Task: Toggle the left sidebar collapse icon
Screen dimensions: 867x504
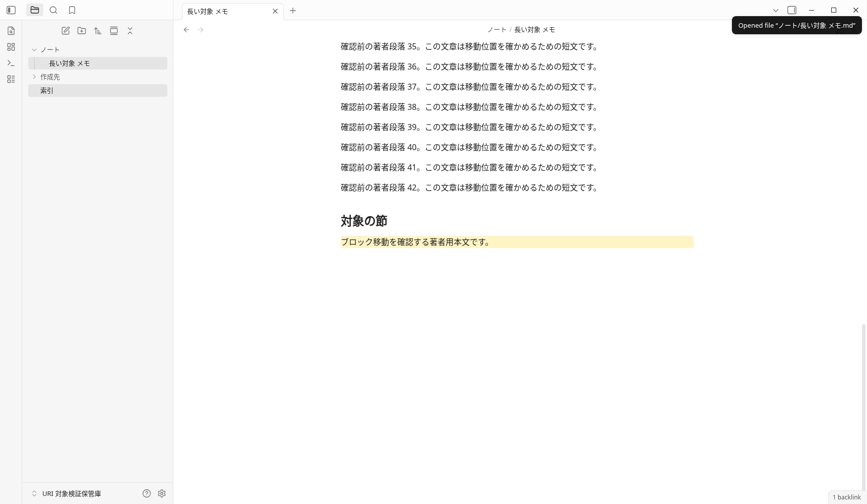Action: coord(11,10)
